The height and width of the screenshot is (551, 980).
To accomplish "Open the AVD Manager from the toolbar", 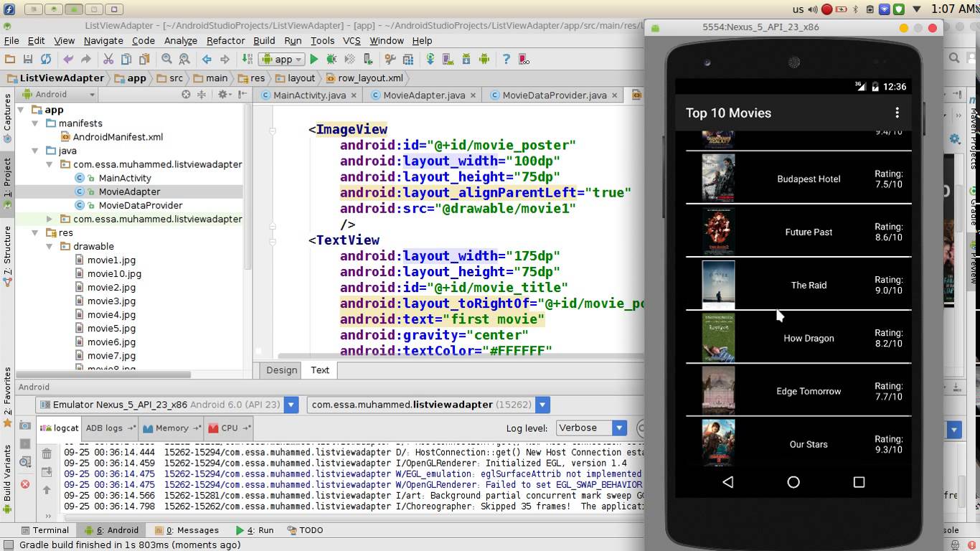I will point(446,59).
